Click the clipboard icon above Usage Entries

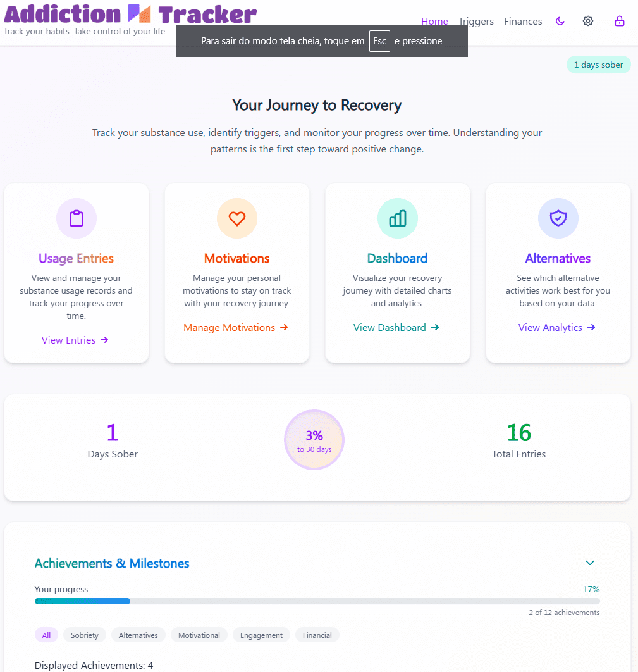click(77, 218)
